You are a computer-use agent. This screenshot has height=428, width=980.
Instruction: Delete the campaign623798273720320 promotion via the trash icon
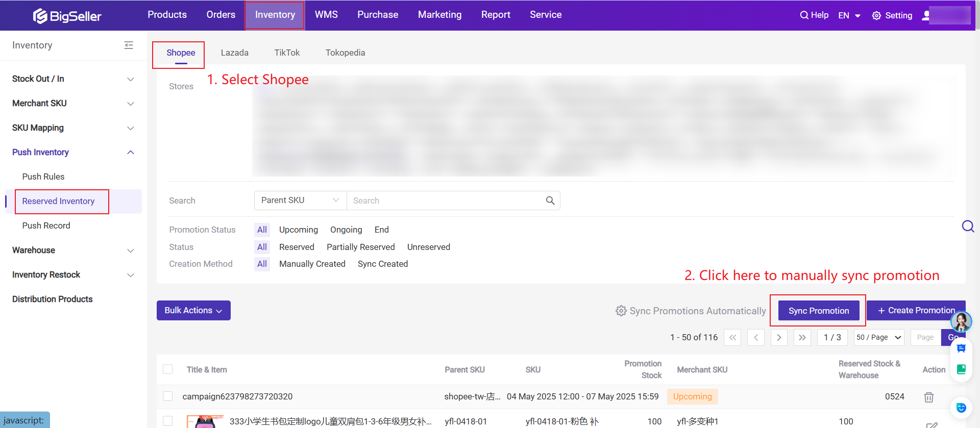[929, 397]
